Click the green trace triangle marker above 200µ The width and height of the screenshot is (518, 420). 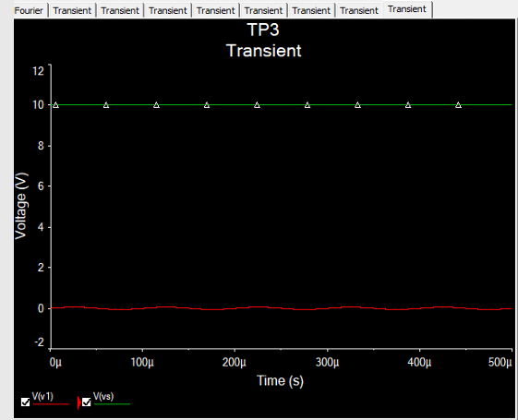[257, 105]
